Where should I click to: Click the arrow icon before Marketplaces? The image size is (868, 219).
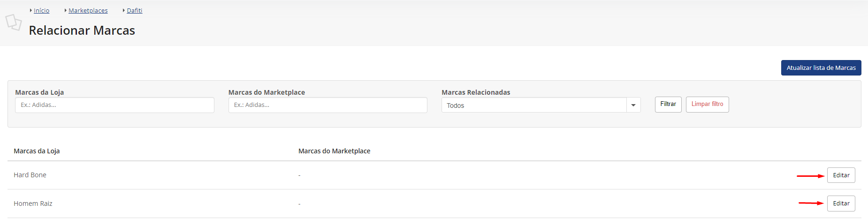tap(66, 10)
